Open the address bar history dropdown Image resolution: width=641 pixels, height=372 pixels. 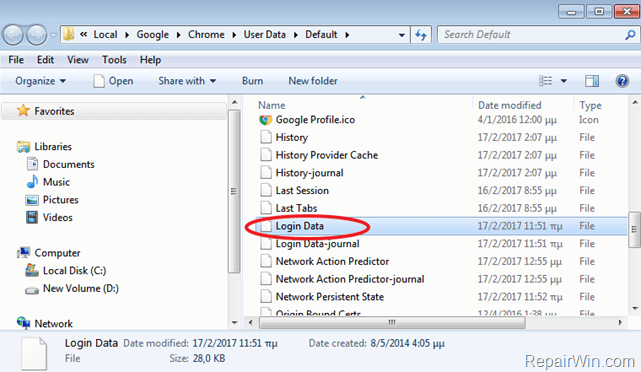tap(401, 35)
